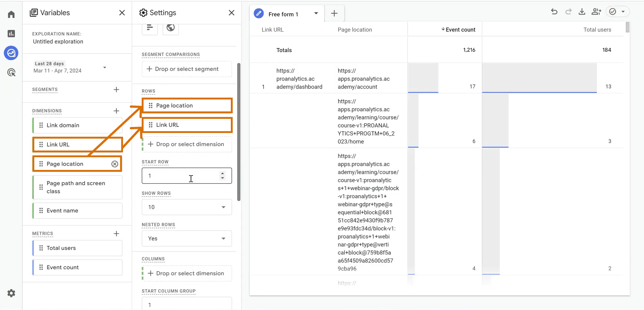Click Drop or select dimension under Columns
Image resolution: width=644 pixels, height=310 pixels.
(x=187, y=273)
